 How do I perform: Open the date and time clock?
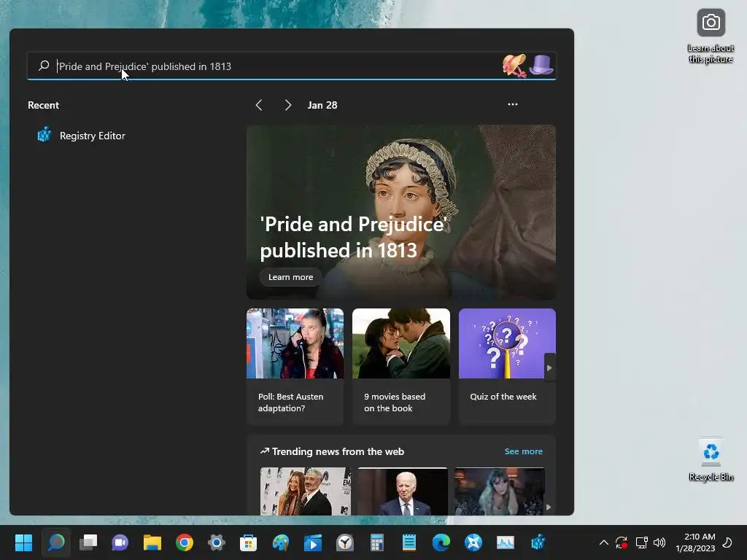pos(695,542)
